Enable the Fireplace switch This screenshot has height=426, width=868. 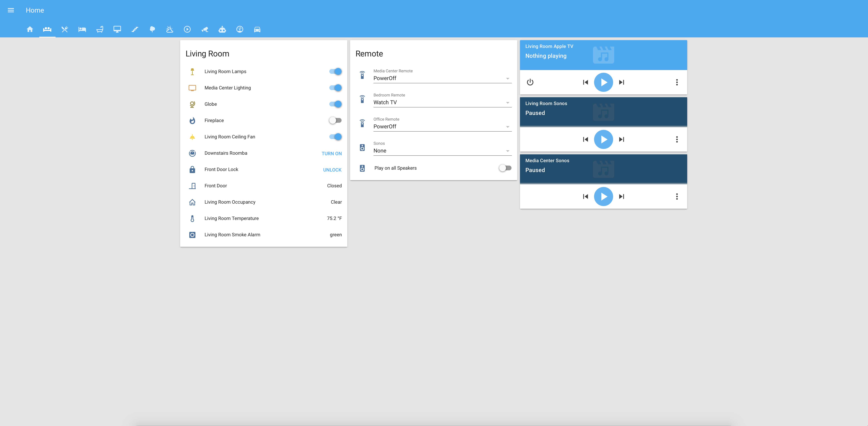coord(335,120)
